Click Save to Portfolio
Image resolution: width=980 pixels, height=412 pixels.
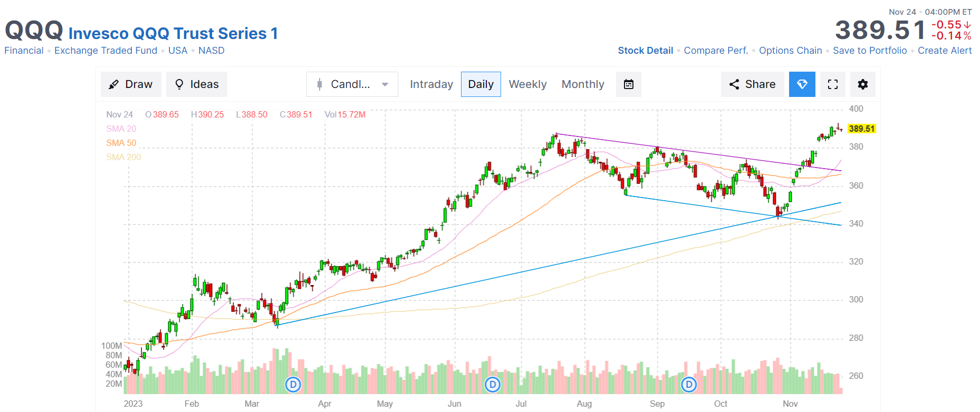pos(870,51)
